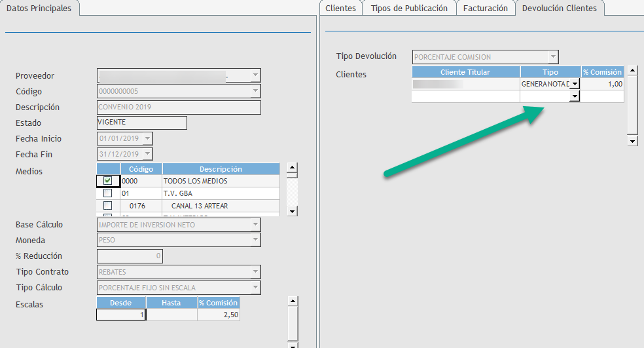Select the Desde cell in Escalas
The image size is (644, 348).
(120, 315)
